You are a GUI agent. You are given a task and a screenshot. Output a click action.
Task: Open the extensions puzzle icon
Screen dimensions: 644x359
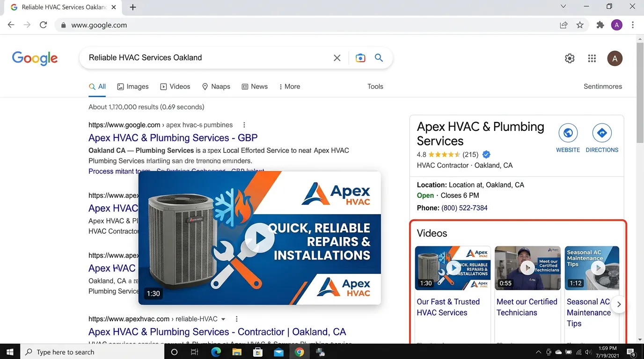[x=600, y=25]
